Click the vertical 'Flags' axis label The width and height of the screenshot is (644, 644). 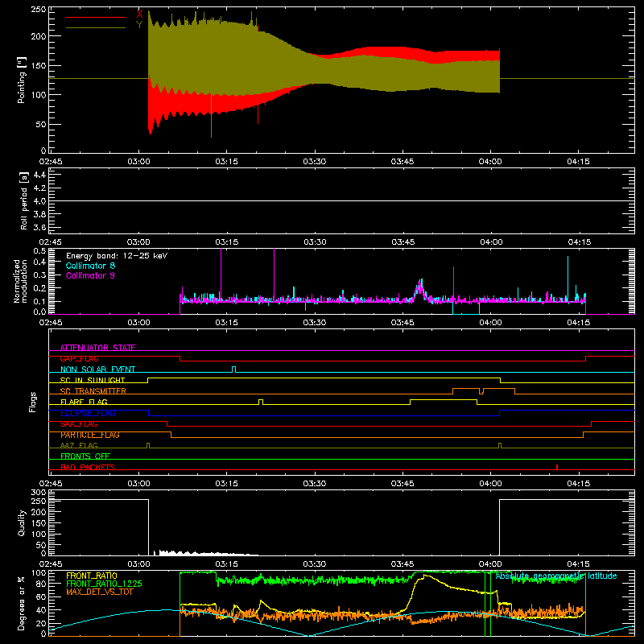[x=33, y=402]
